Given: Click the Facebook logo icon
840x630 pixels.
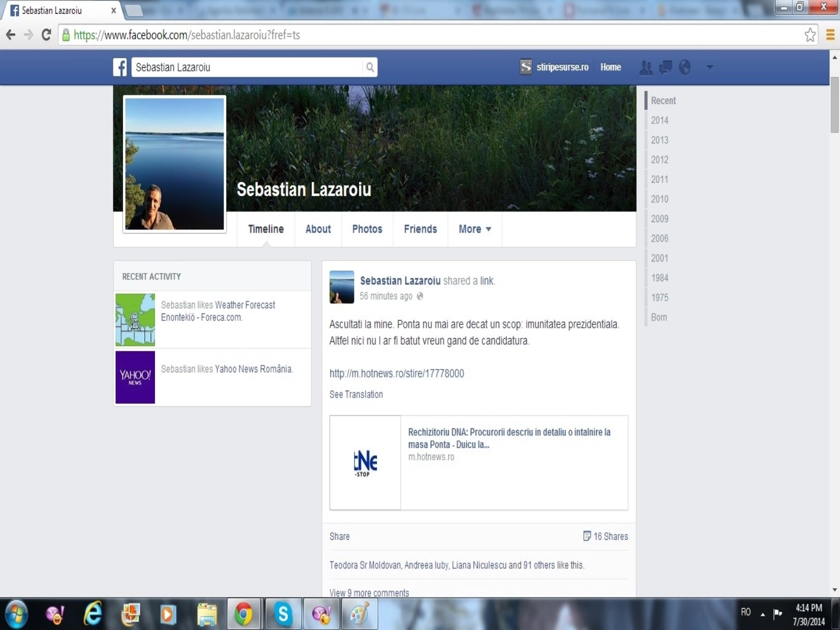Looking at the screenshot, I should (x=120, y=67).
